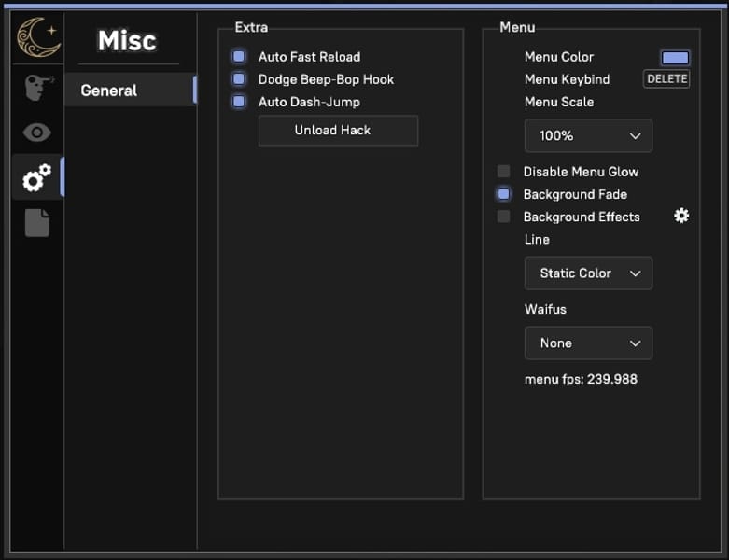Click the crescent moon logo icon
Screen dimensions: 729x560
(x=36, y=38)
